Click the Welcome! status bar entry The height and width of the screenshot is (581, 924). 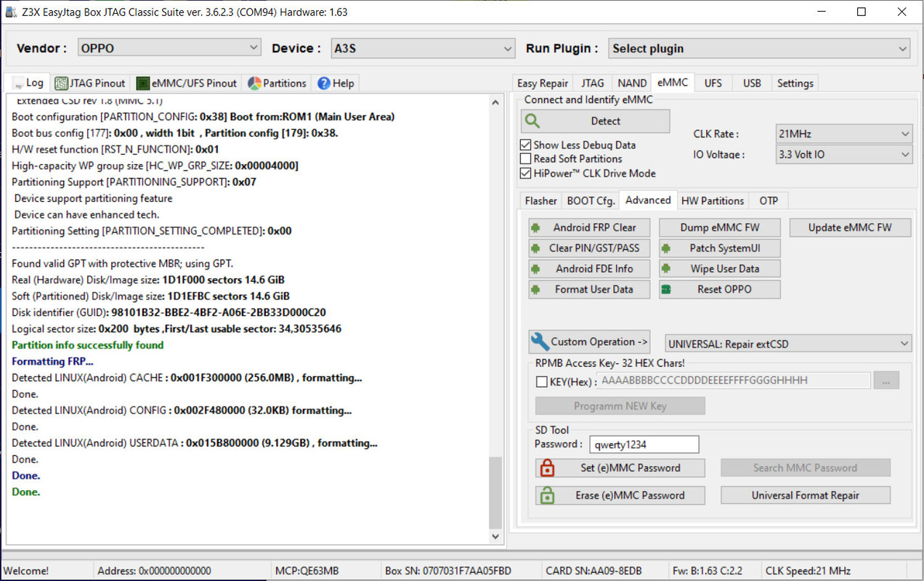point(28,571)
